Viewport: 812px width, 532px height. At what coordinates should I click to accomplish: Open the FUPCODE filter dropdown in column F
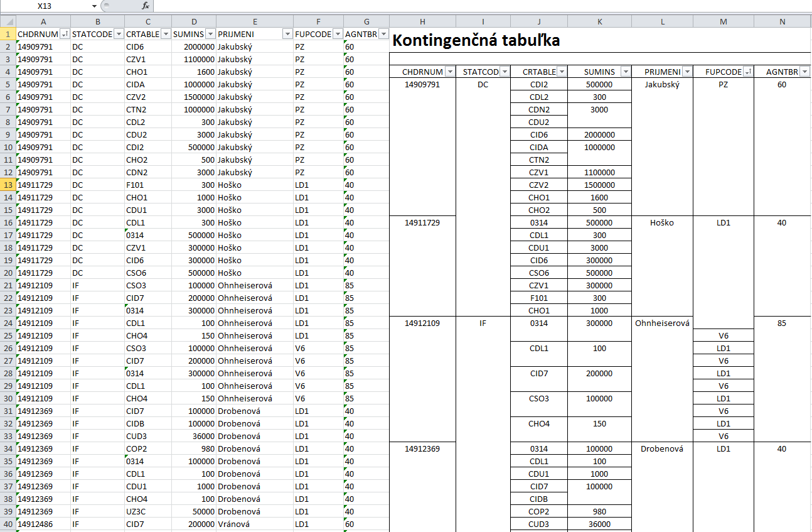(338, 34)
